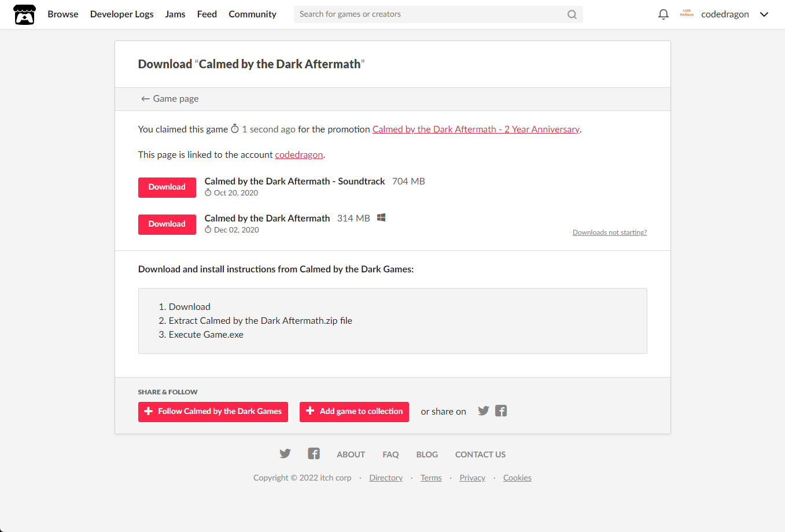The image size is (785, 532).
Task: Open the ABOUT footer link
Action: point(351,455)
